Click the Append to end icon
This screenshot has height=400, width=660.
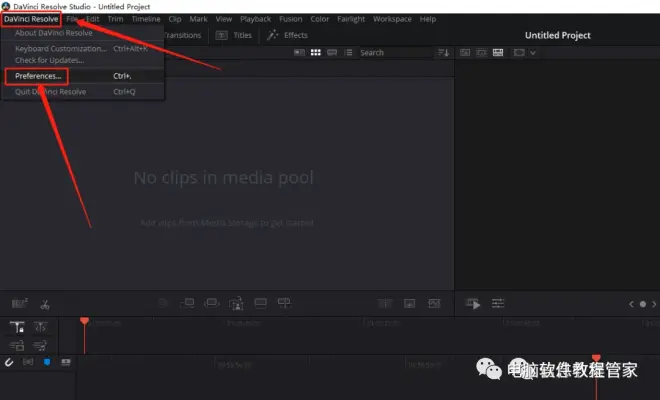[x=212, y=303]
